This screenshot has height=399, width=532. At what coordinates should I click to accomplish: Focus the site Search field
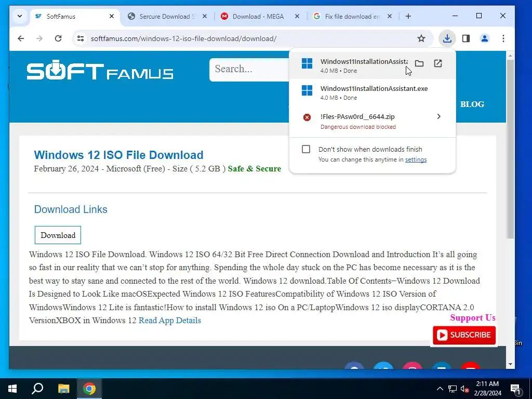pos(249,69)
